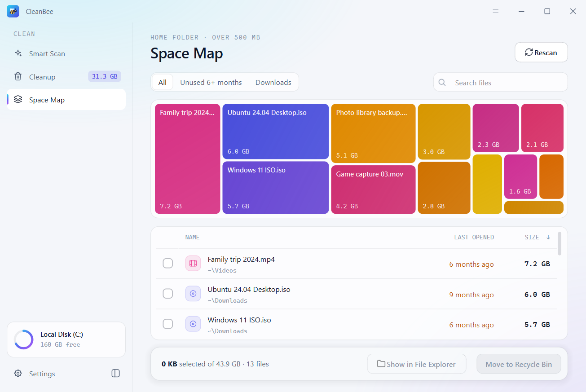Click the file list scrollbar
Viewport: 586px width, 392px height.
(560, 243)
